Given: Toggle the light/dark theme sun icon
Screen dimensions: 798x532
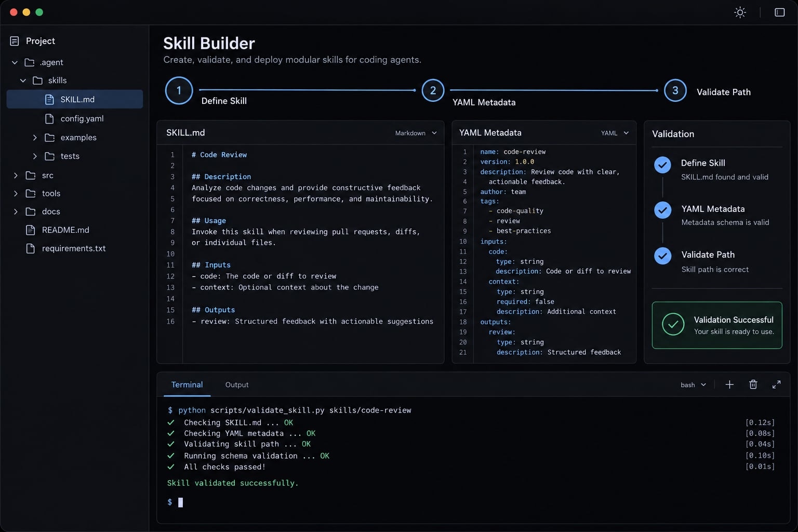Looking at the screenshot, I should click(740, 12).
